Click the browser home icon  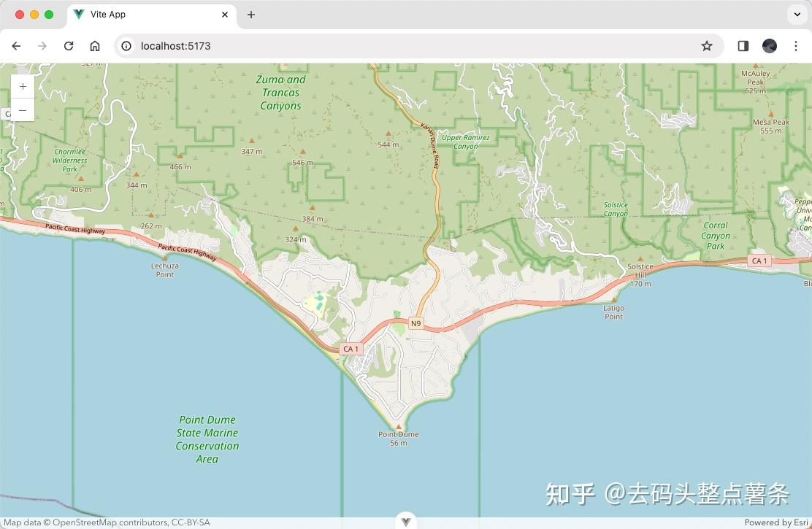95,45
